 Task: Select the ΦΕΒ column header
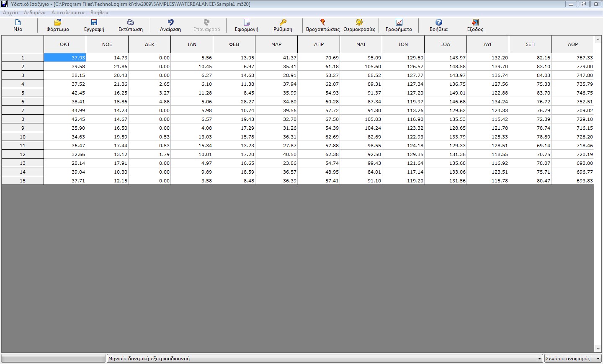tap(234, 44)
